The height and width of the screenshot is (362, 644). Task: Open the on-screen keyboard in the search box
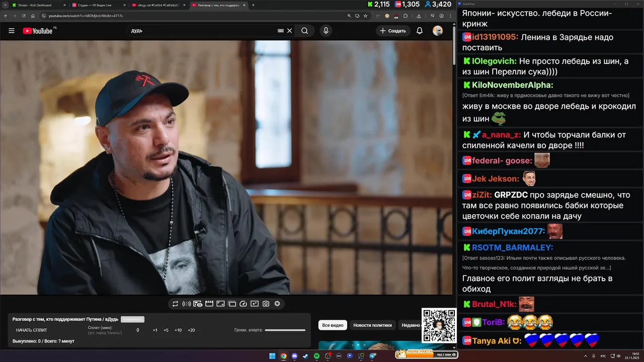(281, 31)
